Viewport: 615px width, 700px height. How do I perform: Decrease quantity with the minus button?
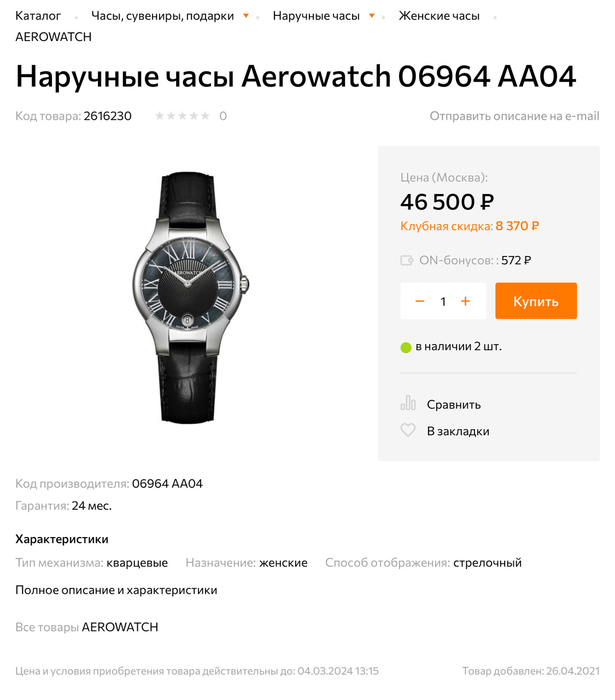[x=420, y=301]
